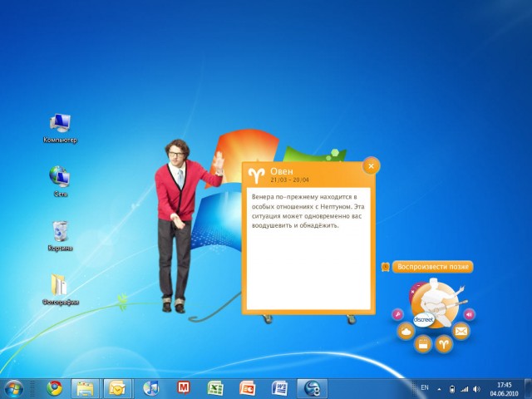This screenshot has height=399, width=532.
Task: Click the Aries symbol in the horoscope header
Action: pos(256,175)
